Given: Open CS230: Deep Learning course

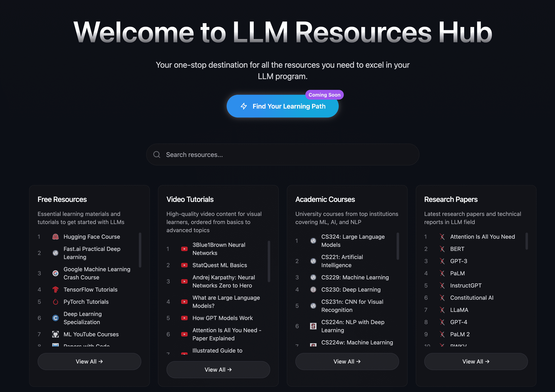Looking at the screenshot, I should pos(351,290).
